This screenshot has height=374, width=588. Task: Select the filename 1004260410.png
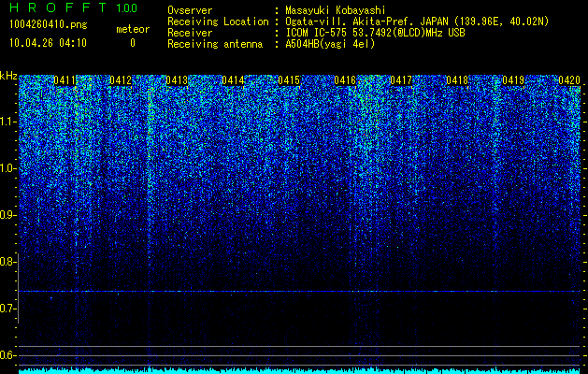(48, 24)
